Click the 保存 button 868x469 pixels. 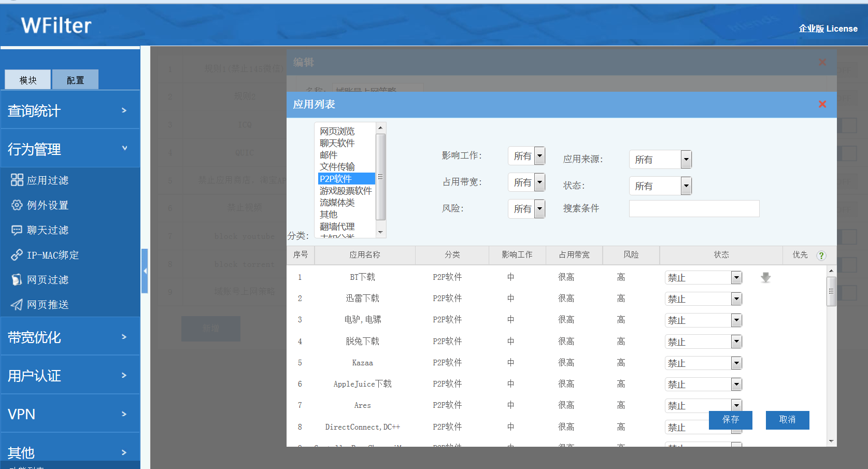(x=730, y=420)
